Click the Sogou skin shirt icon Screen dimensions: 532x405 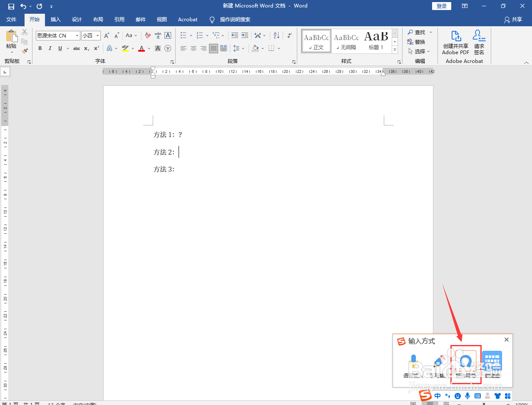point(497,396)
